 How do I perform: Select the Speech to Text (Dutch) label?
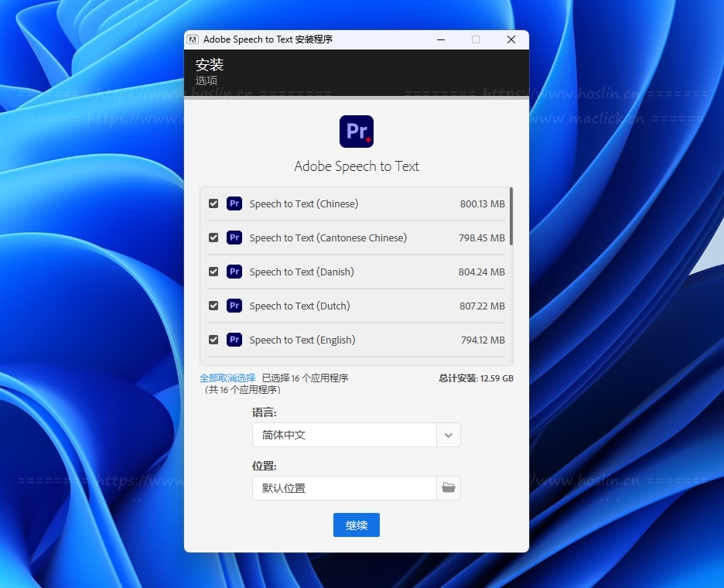(299, 306)
